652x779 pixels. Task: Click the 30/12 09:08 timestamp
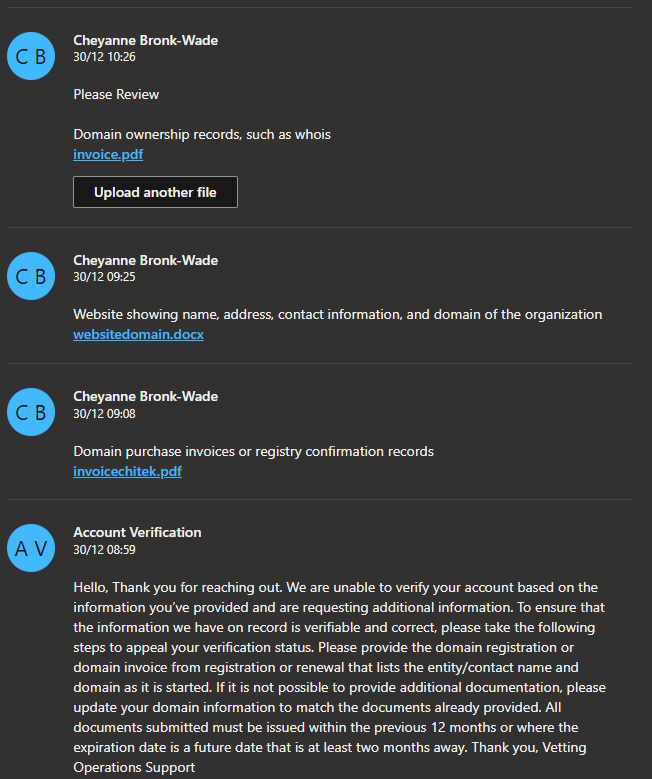pyautogui.click(x=104, y=413)
